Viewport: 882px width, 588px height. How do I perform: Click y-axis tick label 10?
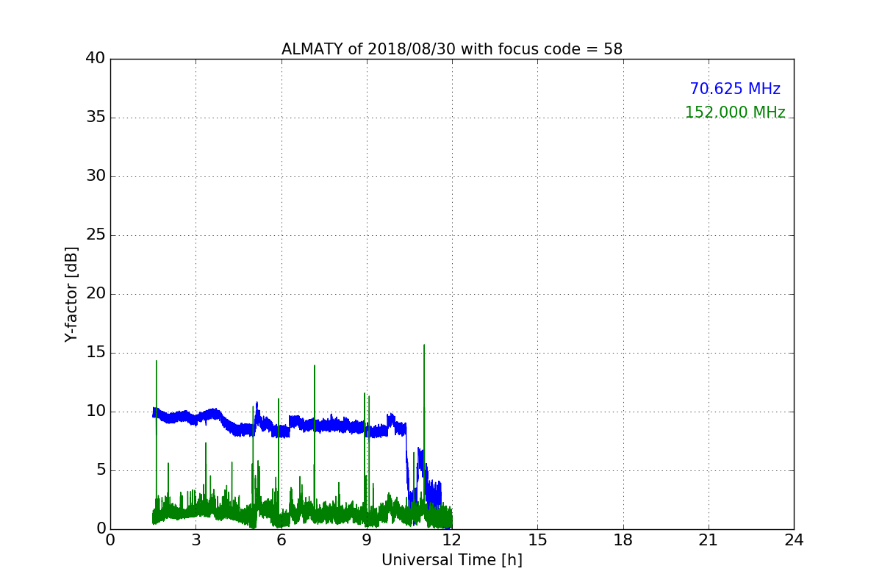95,412
